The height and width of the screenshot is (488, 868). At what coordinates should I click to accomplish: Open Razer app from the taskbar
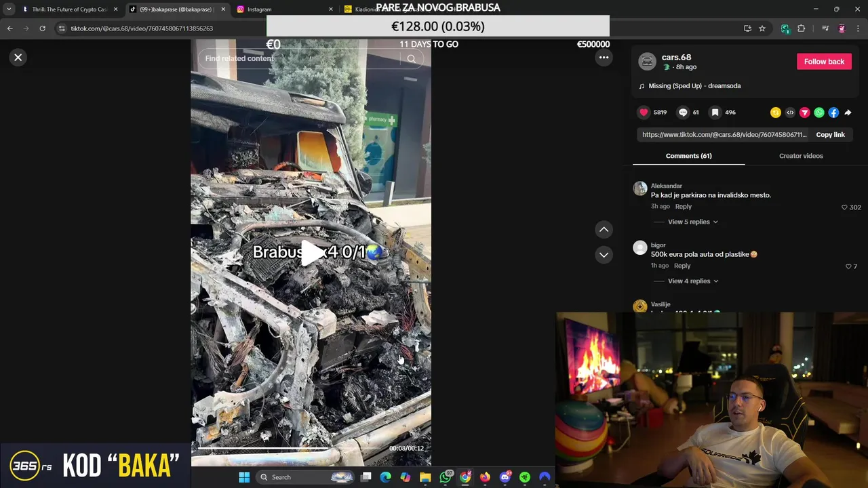pyautogui.click(x=524, y=477)
